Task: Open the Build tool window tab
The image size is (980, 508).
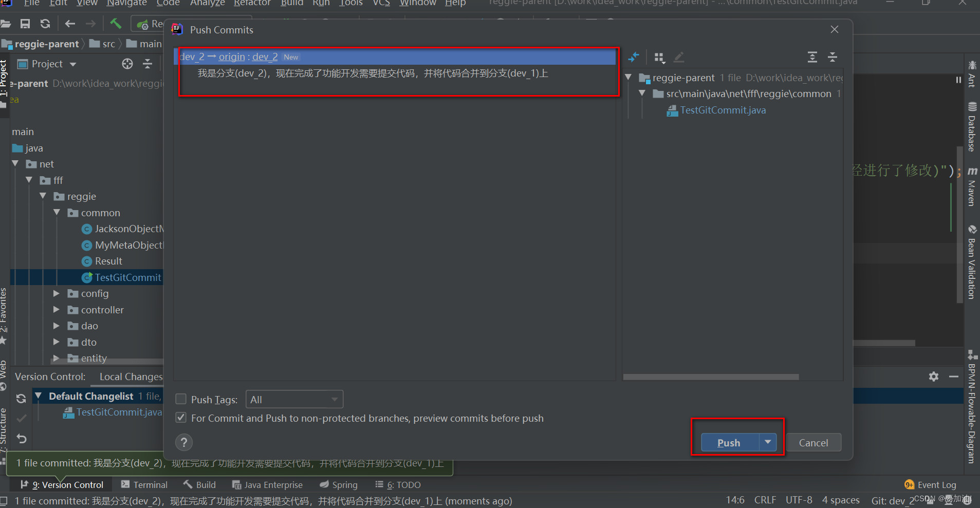Action: pos(200,484)
